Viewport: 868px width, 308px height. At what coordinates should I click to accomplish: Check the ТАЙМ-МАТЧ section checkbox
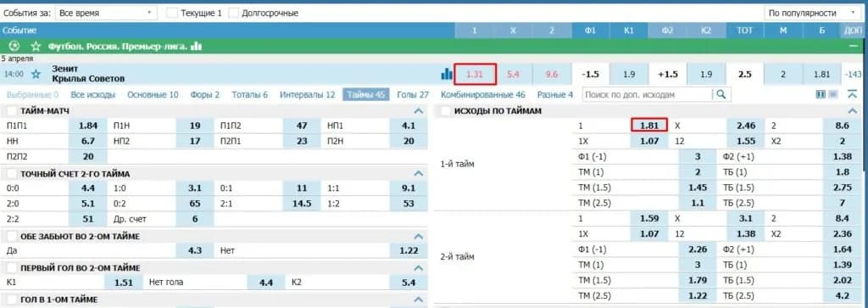coord(12,111)
